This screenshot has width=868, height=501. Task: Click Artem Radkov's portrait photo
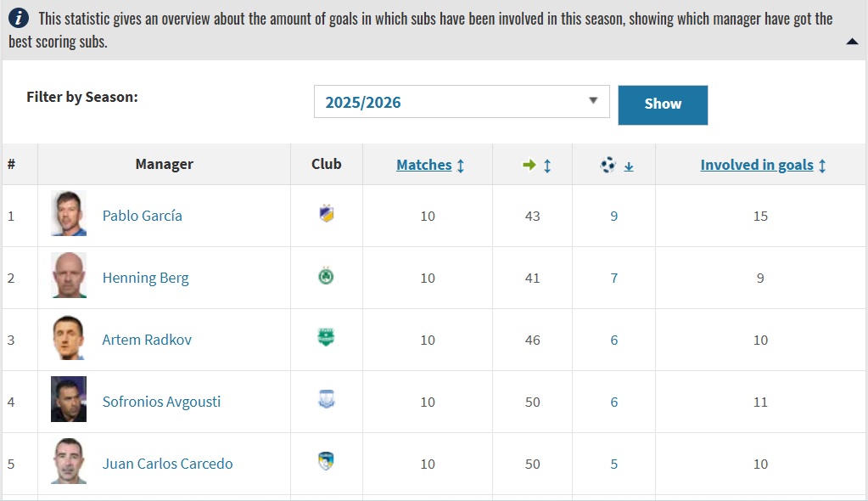tap(69, 338)
